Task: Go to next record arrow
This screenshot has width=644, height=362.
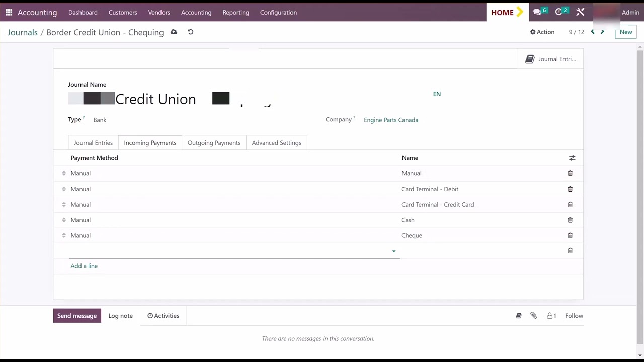Action: click(x=602, y=32)
